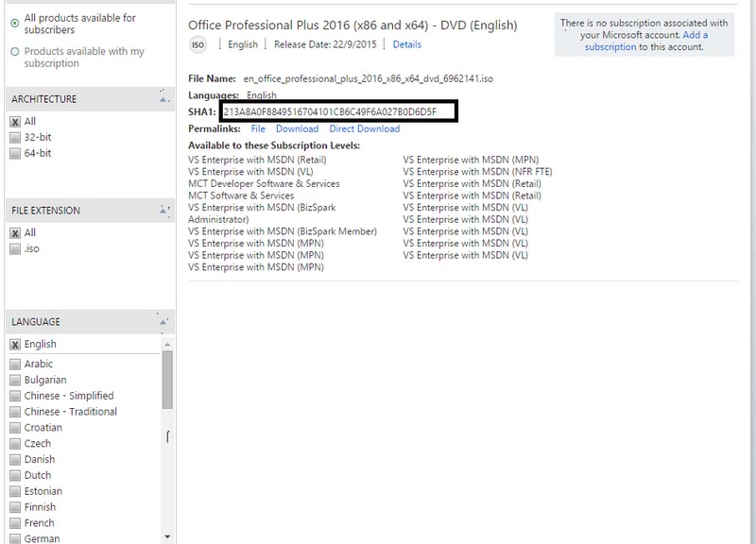Check the Dutch language filter

point(15,476)
